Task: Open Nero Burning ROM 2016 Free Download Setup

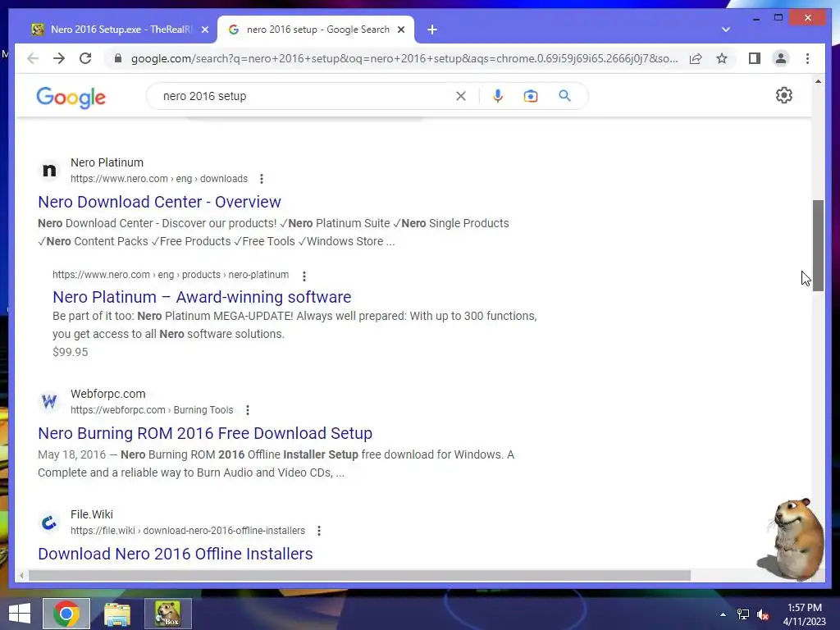Action: click(205, 433)
